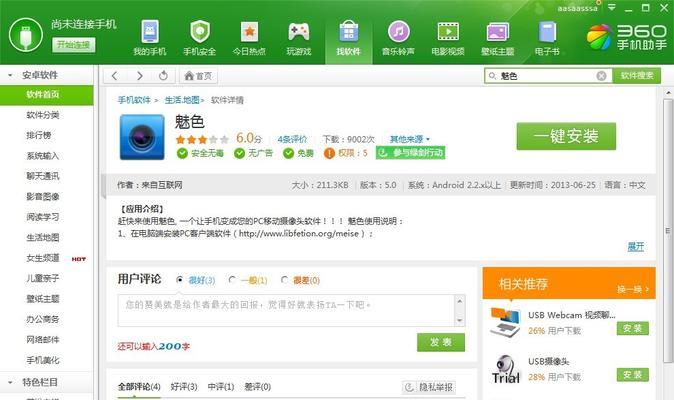Open the 电影视频 film icon
Screen dimensions: 674x400
click(x=448, y=32)
